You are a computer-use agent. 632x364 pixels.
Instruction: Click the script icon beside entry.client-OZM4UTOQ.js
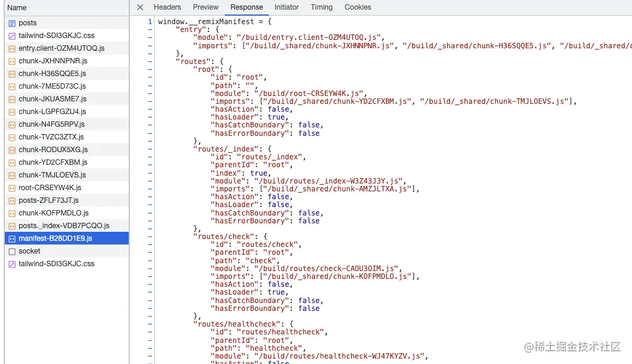click(x=12, y=49)
